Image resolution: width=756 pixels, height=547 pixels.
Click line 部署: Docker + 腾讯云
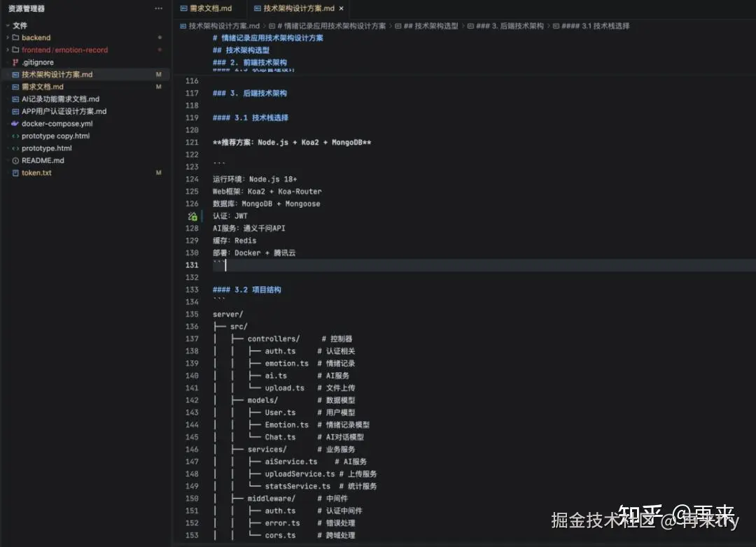[x=254, y=253]
